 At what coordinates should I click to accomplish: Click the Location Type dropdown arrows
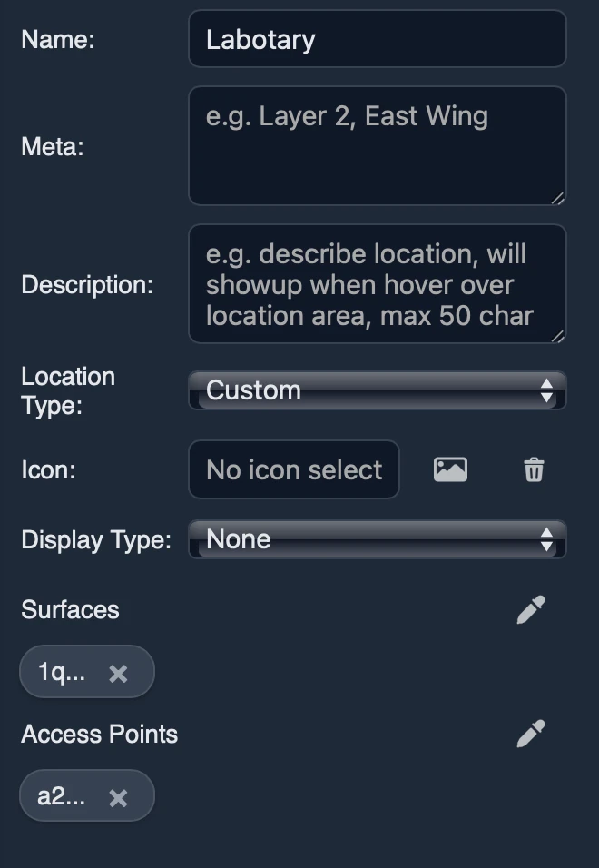(x=545, y=390)
